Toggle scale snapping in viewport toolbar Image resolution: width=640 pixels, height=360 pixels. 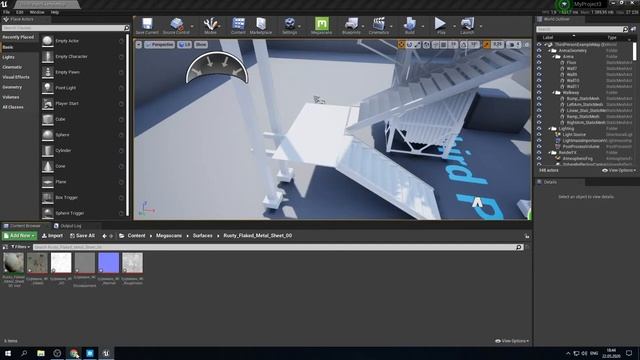click(486, 44)
